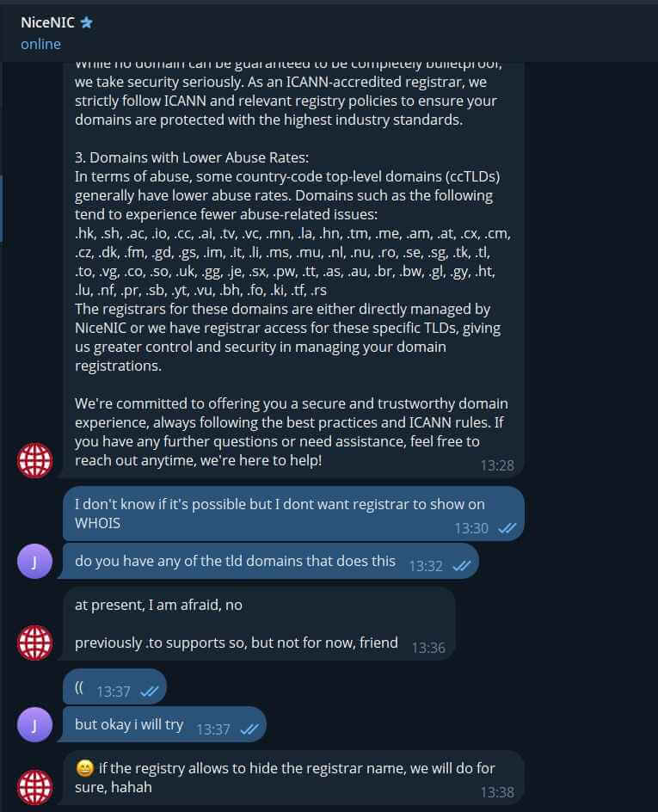Select the "do you have any of the tld domains" message
Screen dimensions: 658x812
(x=235, y=561)
